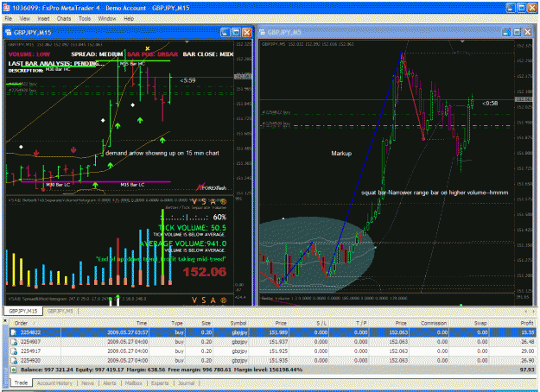Click the green icon beside Balance row
This screenshot has width=540, height=392.
[14, 370]
